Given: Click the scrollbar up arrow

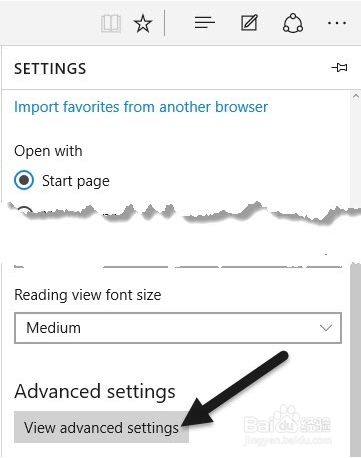Looking at the screenshot, I should point(356,96).
